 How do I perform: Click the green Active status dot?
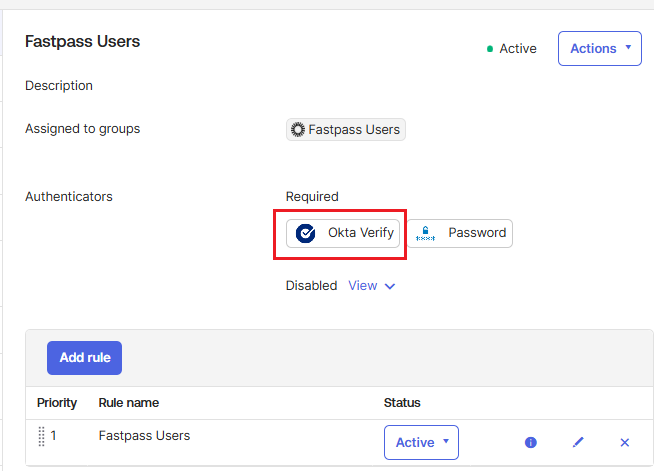click(x=489, y=49)
